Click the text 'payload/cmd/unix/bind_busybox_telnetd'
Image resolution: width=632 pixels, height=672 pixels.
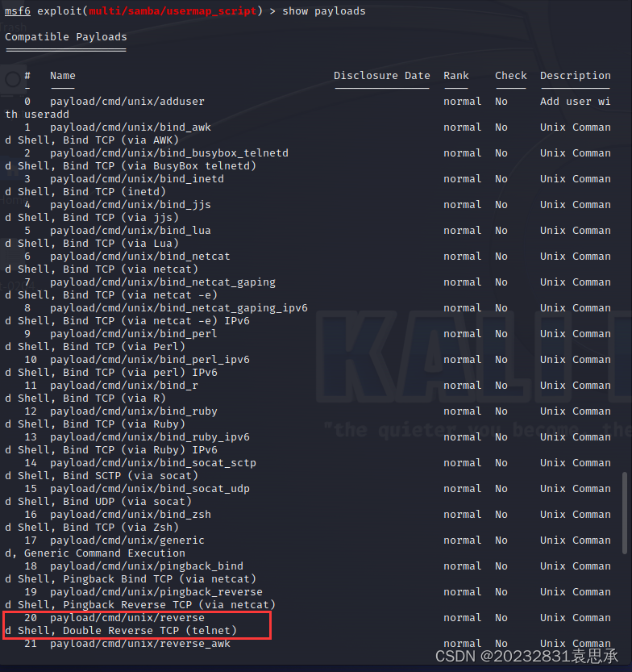168,153
